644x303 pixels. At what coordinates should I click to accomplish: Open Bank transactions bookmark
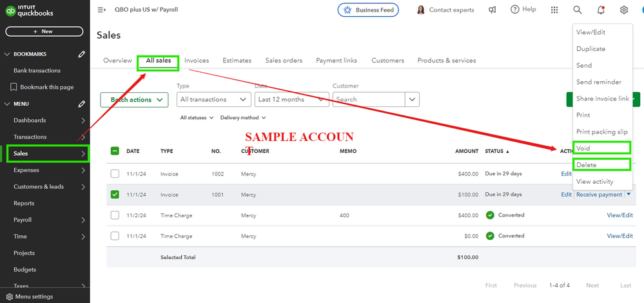click(x=37, y=71)
